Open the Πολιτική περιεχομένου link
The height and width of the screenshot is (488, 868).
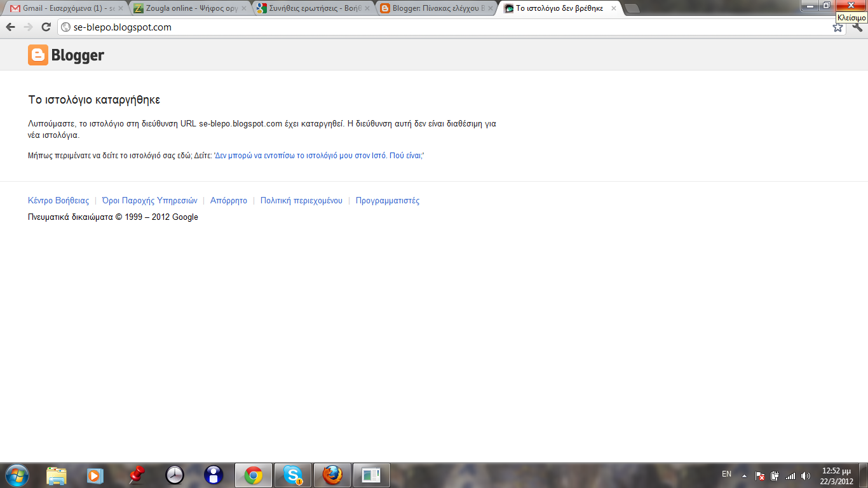click(x=301, y=201)
